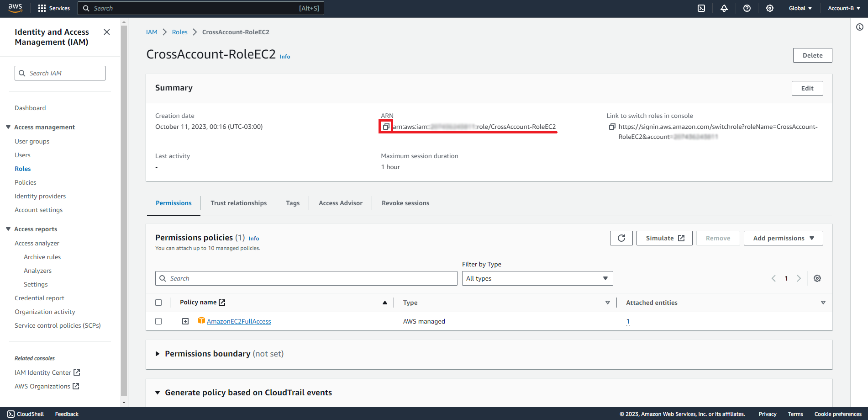Image resolution: width=868 pixels, height=420 pixels.
Task: Click the sidebar scrollbar down arrow
Action: coord(124,403)
